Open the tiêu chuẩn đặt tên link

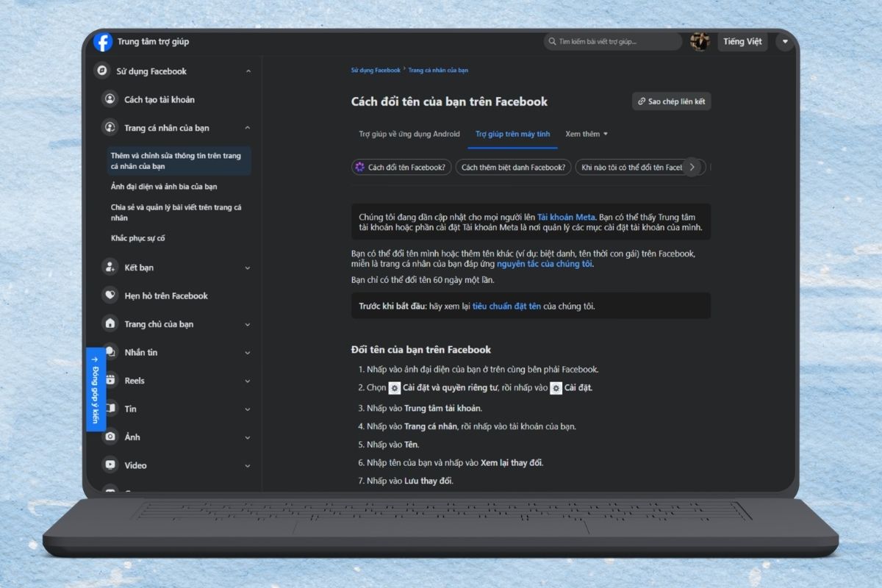point(506,306)
